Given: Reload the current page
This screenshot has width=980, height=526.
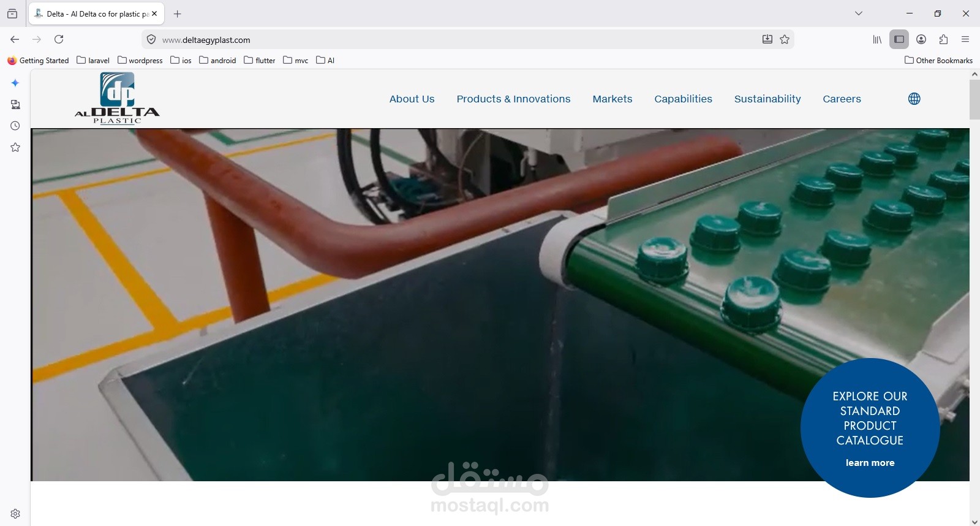Looking at the screenshot, I should pos(59,39).
